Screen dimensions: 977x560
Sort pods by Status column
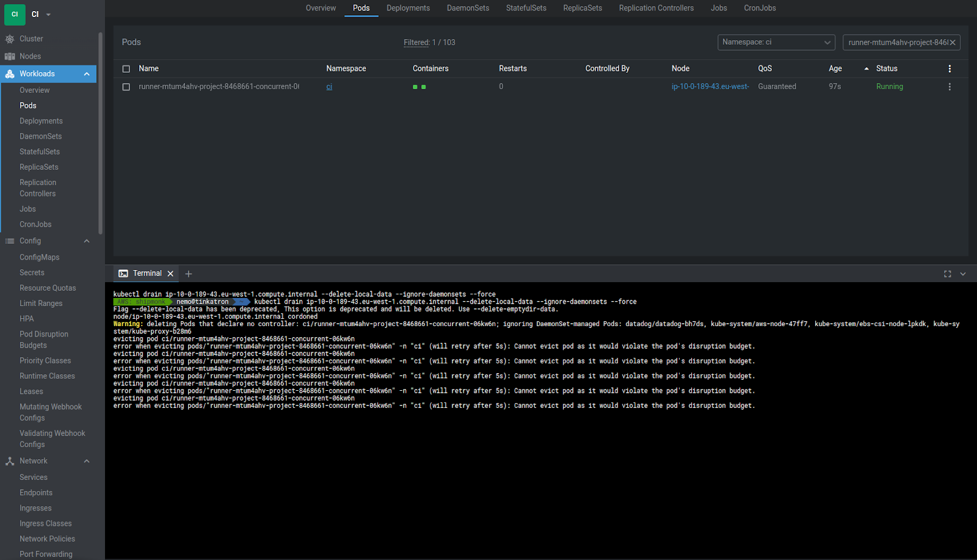887,68
